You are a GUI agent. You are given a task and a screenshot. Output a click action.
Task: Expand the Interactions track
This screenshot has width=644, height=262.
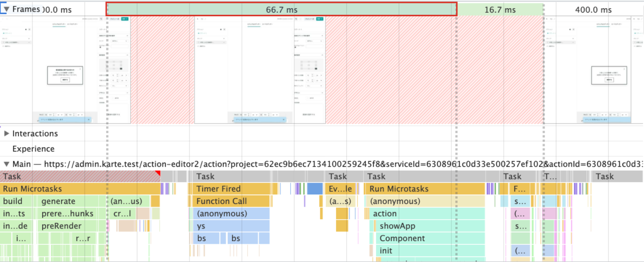[7, 134]
